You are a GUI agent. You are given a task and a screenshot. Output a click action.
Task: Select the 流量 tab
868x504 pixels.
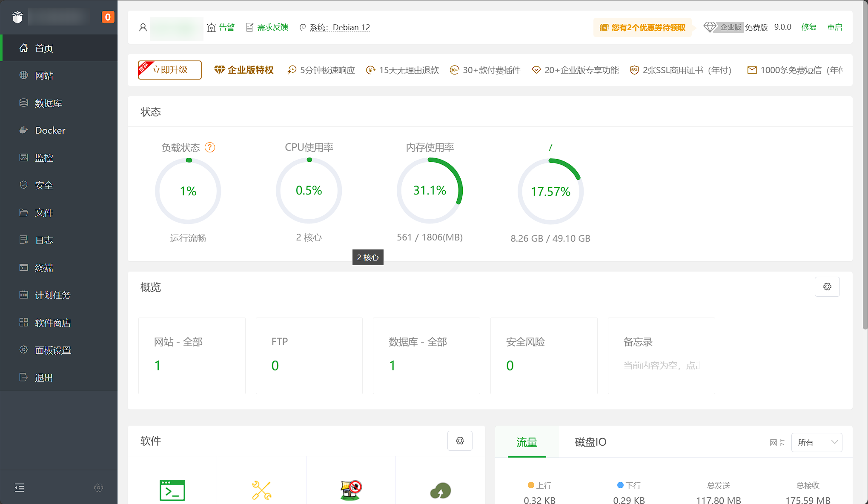point(527,442)
